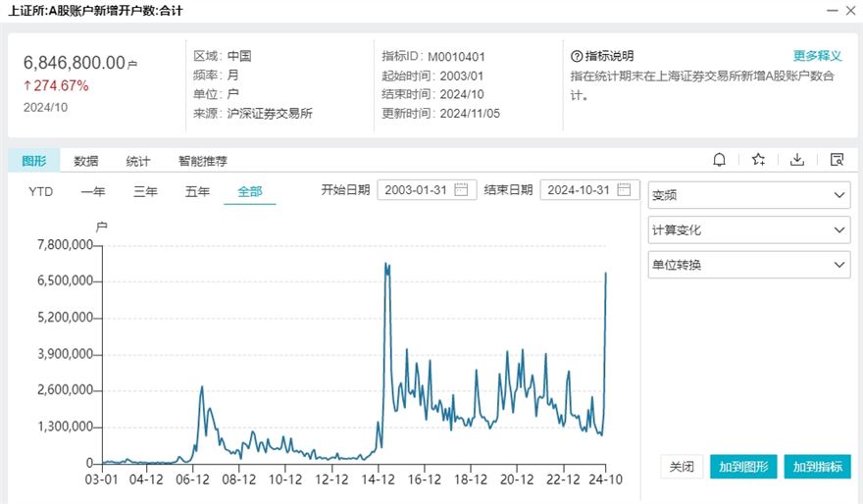Click the 开始日期 input field

(417, 190)
